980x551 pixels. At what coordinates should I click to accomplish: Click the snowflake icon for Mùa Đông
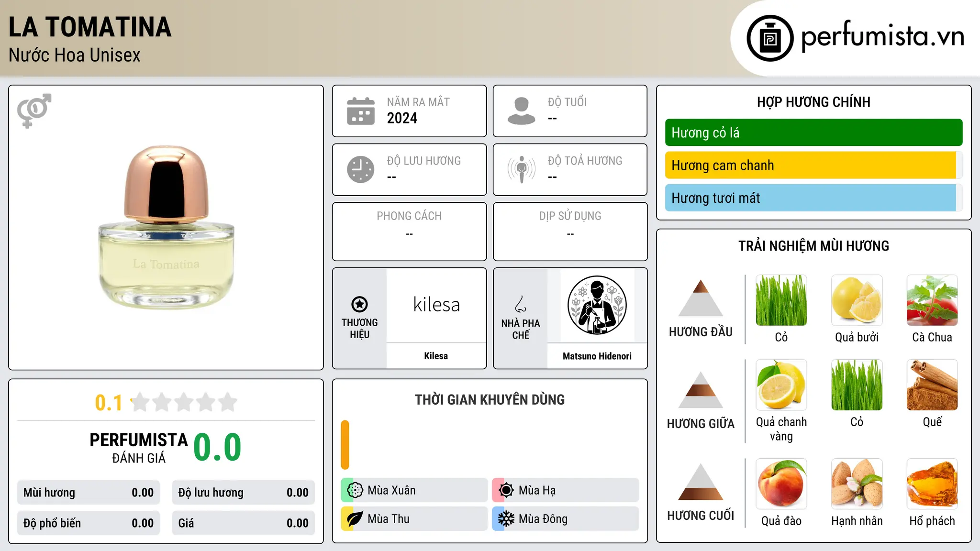click(x=506, y=519)
